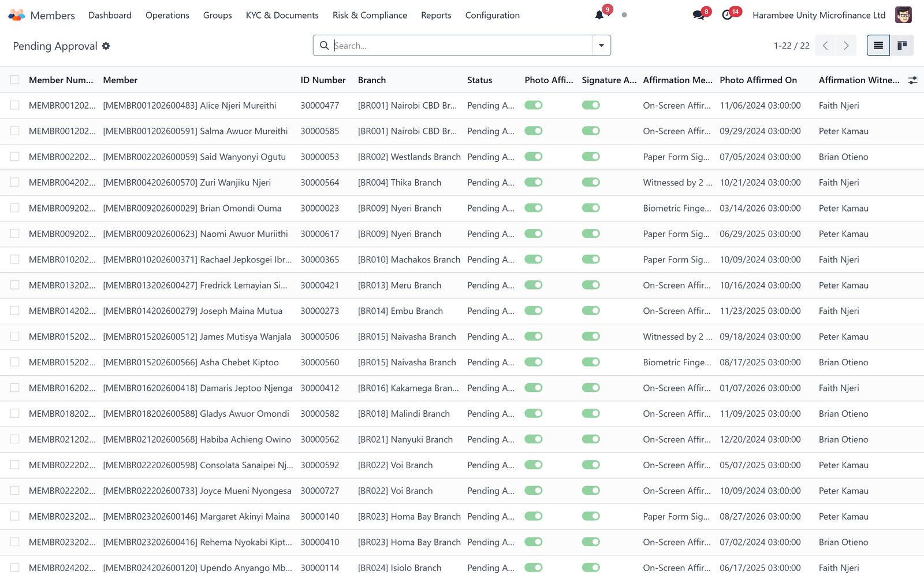Toggle Photo Affirmed for Brian Omondi Ouma
Image resolution: width=924 pixels, height=578 pixels.
tap(534, 208)
